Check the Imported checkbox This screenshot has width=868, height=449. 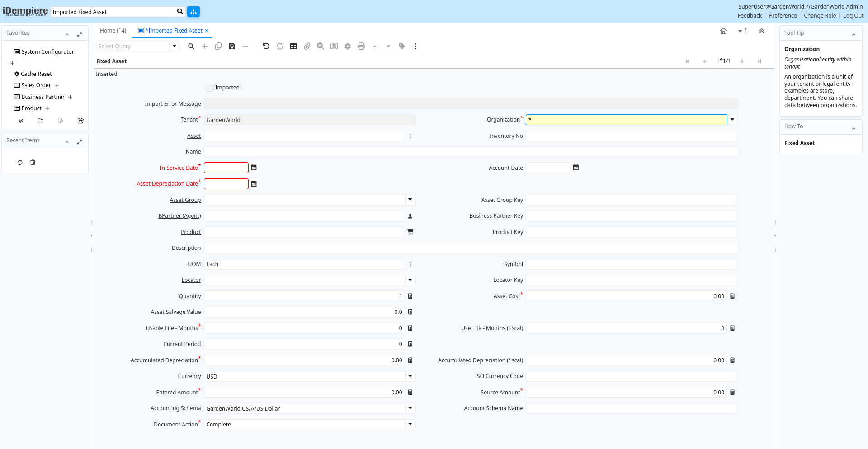[x=210, y=88]
